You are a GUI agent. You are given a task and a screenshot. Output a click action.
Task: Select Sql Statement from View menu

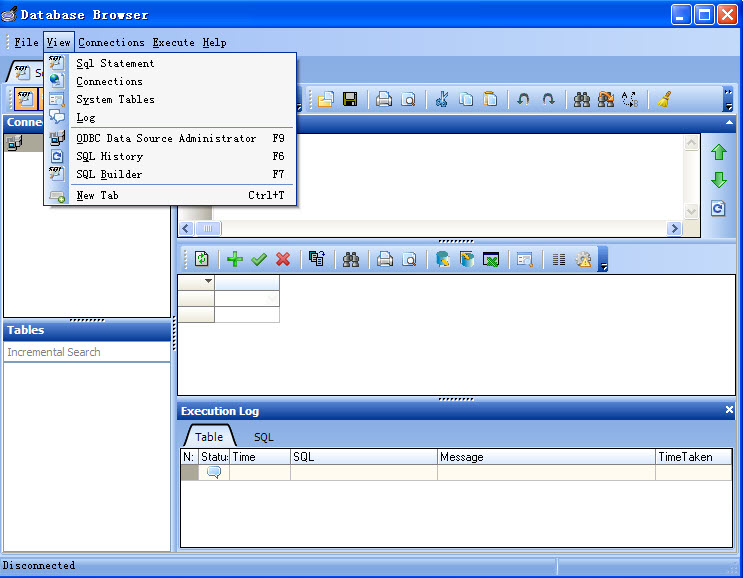point(115,63)
